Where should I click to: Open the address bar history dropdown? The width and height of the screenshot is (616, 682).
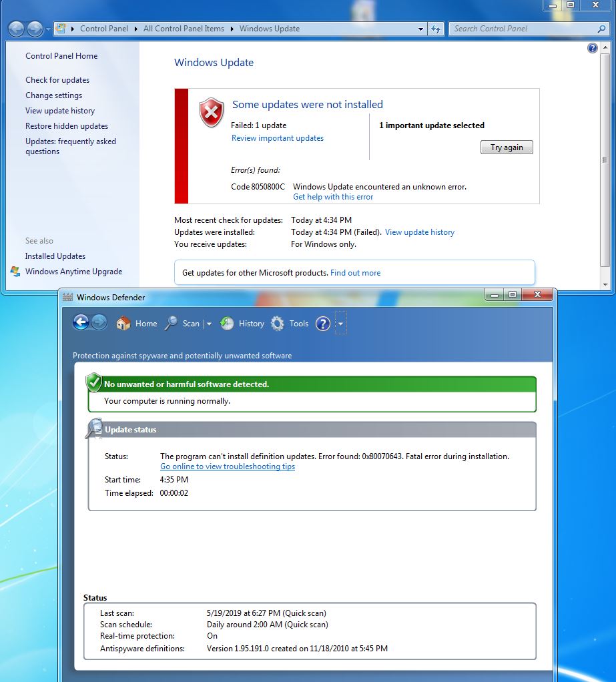(x=420, y=29)
